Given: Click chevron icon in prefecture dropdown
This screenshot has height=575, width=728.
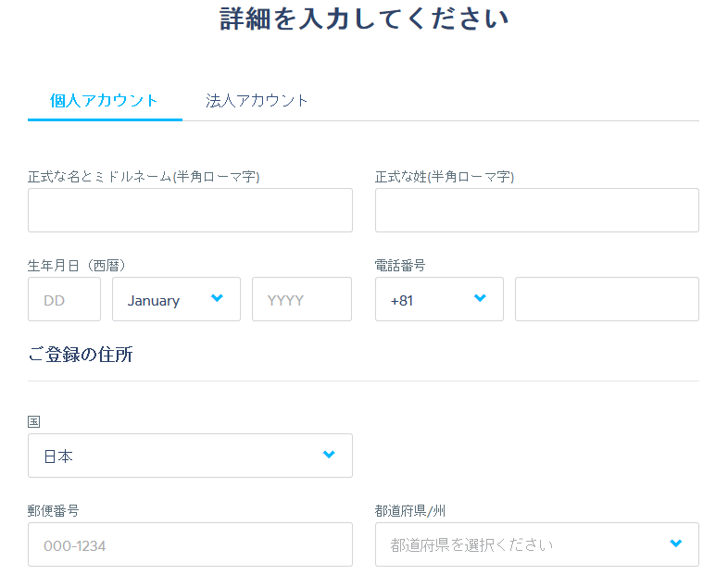Looking at the screenshot, I should tap(676, 543).
